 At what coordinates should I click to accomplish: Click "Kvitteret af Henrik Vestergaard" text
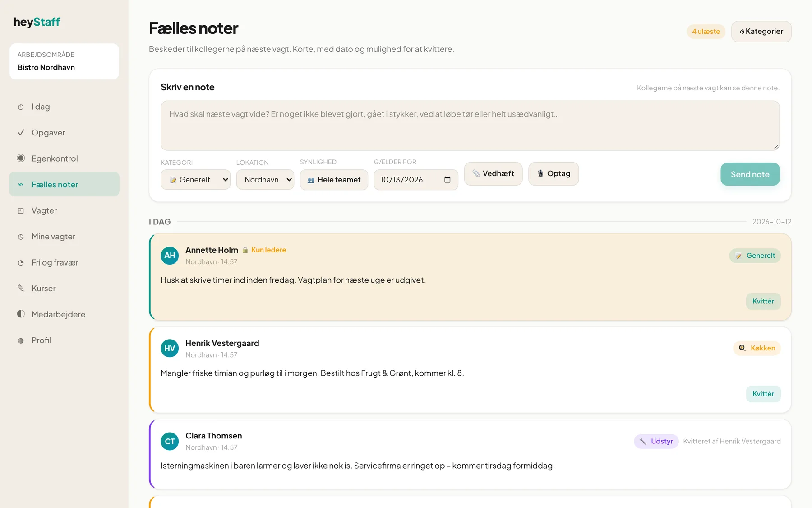(732, 441)
